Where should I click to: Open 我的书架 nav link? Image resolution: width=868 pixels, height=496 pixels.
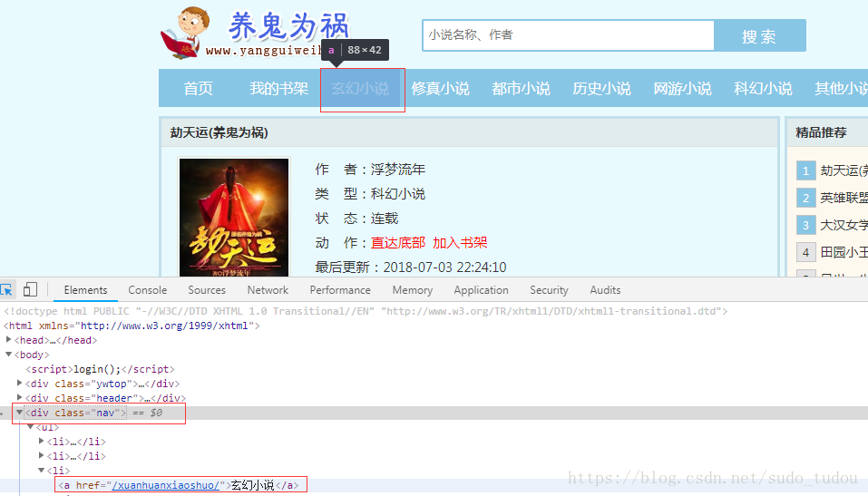[x=278, y=88]
